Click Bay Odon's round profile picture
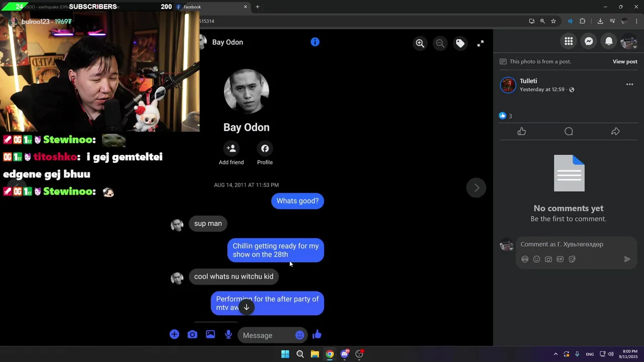 pyautogui.click(x=247, y=92)
